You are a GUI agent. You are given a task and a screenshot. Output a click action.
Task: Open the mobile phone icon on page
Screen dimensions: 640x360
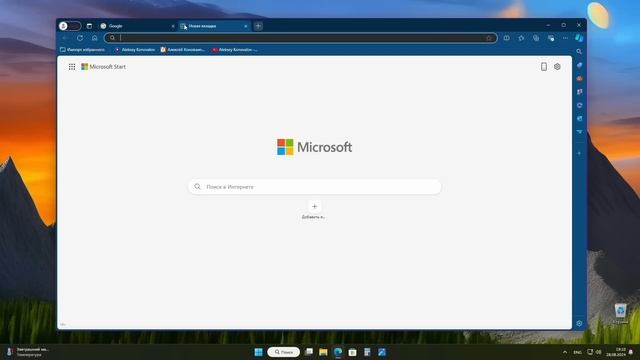544,67
